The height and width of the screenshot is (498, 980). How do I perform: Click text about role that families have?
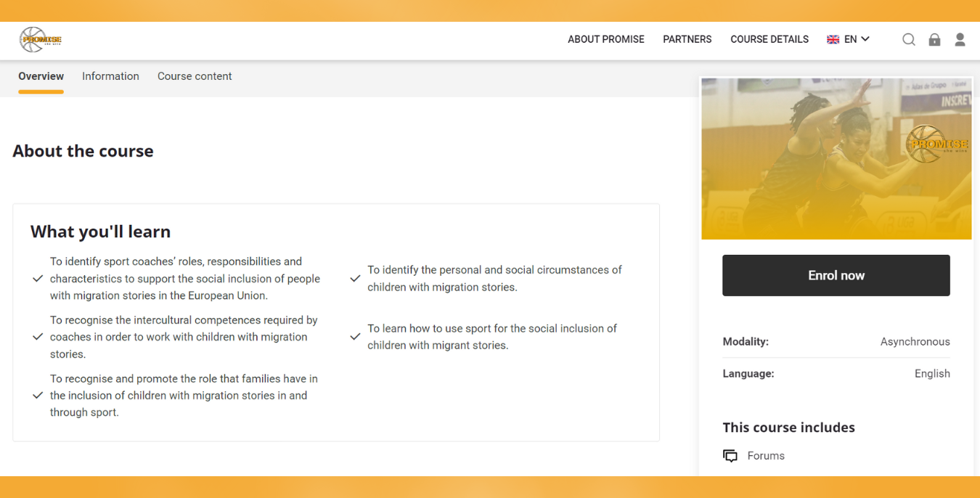184,396
